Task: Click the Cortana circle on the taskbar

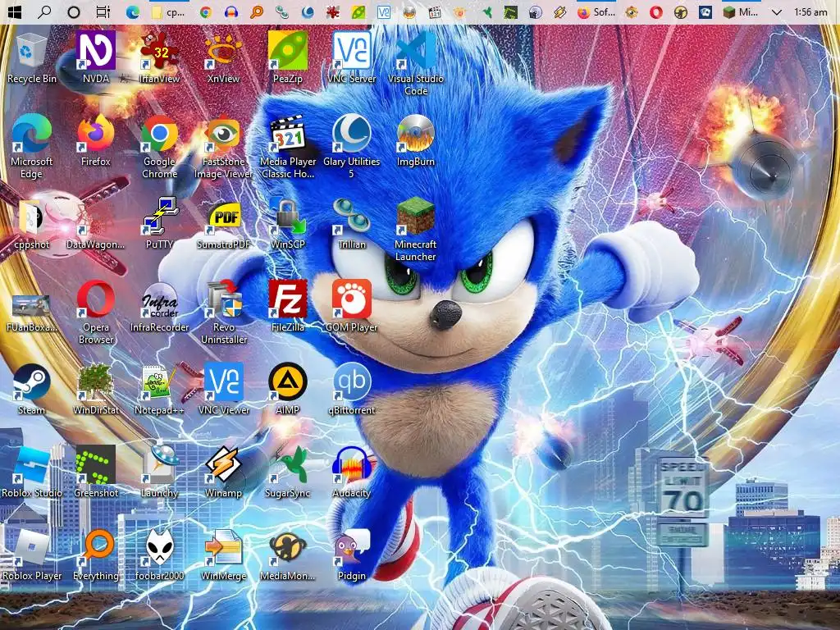Action: tap(73, 11)
